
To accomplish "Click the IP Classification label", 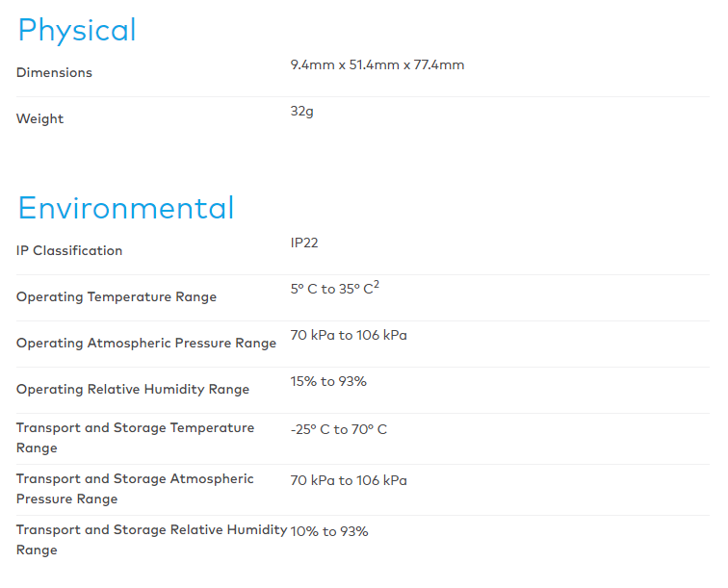I will [69, 251].
